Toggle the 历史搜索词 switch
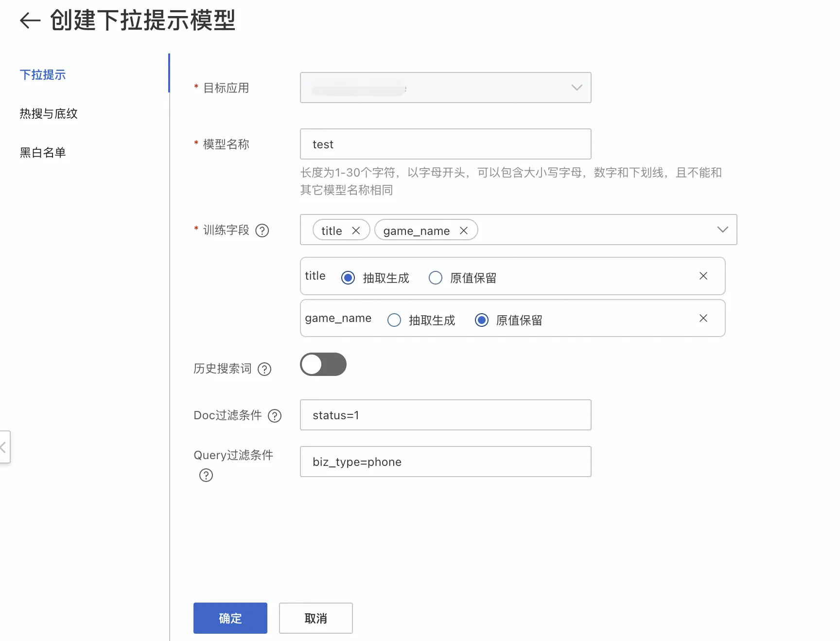840x641 pixels. coord(323,364)
